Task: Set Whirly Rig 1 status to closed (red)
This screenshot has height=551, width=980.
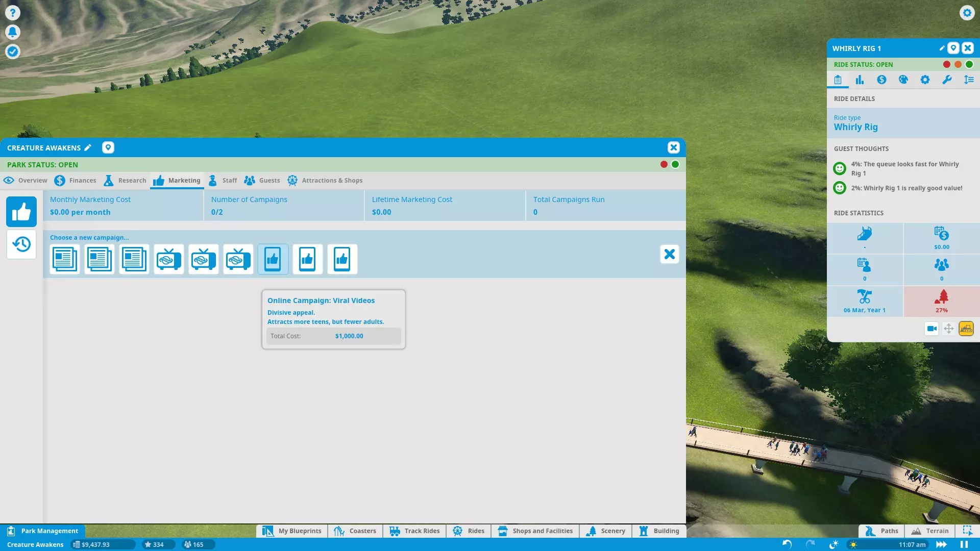Action: tap(947, 64)
